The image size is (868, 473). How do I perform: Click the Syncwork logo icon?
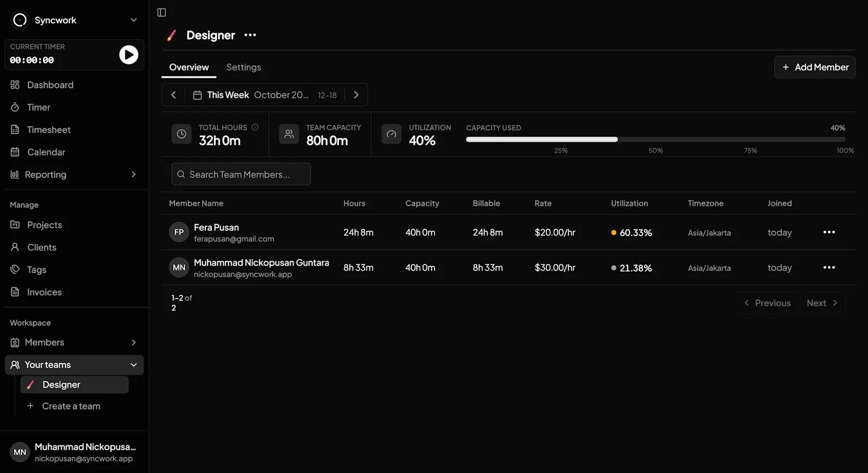(x=20, y=20)
